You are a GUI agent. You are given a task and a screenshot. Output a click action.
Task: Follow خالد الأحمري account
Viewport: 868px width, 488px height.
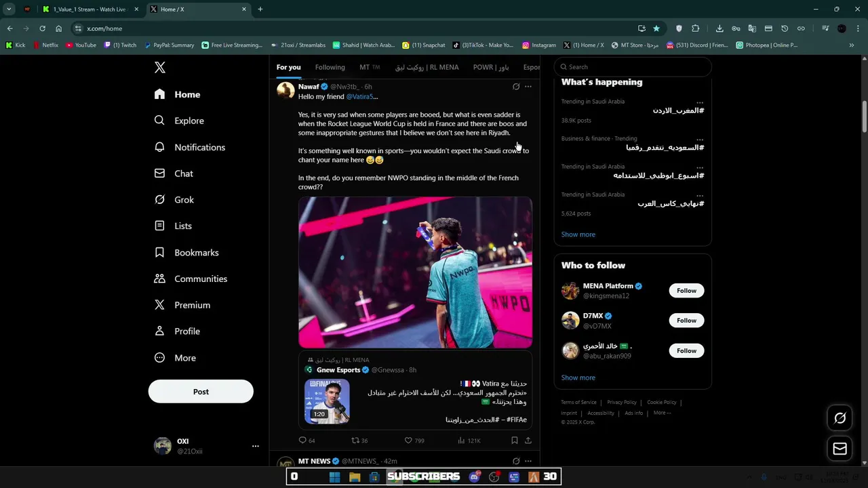tap(686, 350)
